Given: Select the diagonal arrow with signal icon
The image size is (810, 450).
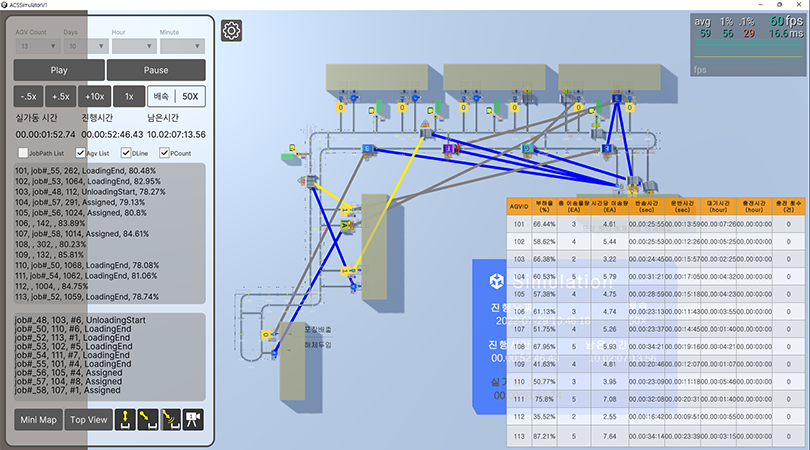Looking at the screenshot, I should pos(171,419).
